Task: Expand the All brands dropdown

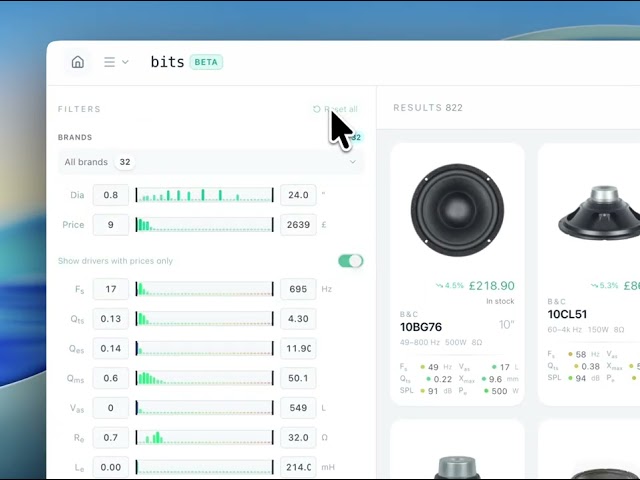Action: coord(211,162)
